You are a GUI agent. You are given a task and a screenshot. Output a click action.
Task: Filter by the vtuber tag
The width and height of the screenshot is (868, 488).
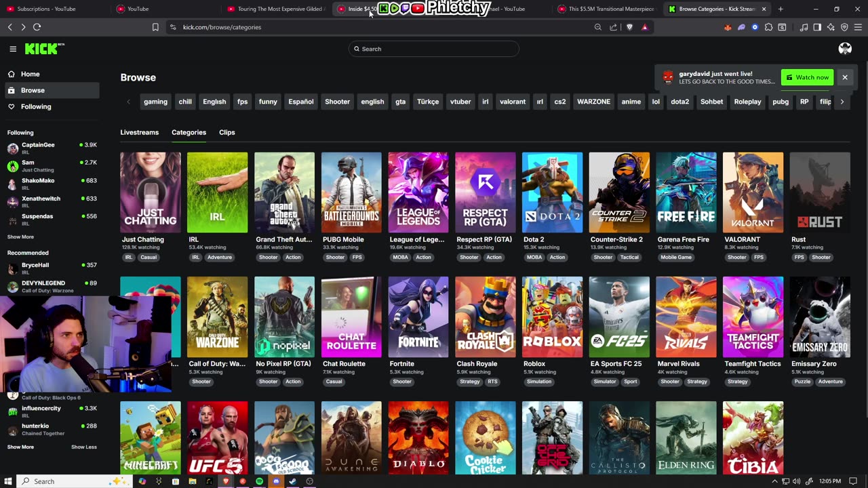click(460, 102)
